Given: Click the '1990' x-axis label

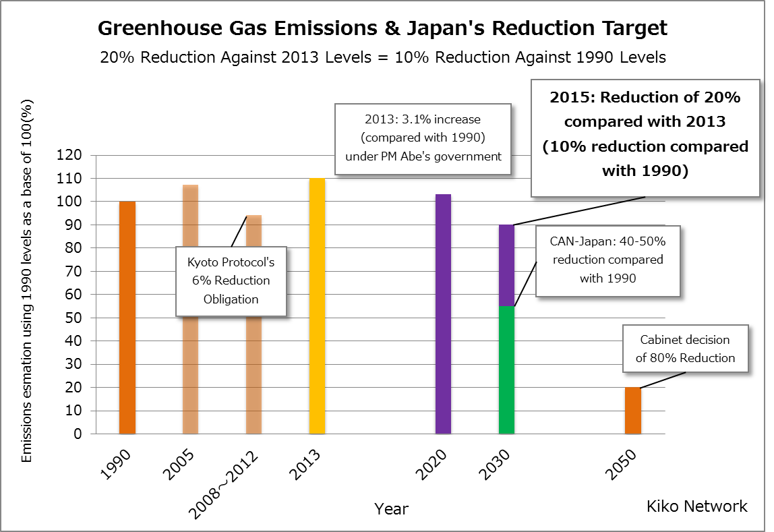Looking at the screenshot, I should click(x=117, y=464).
